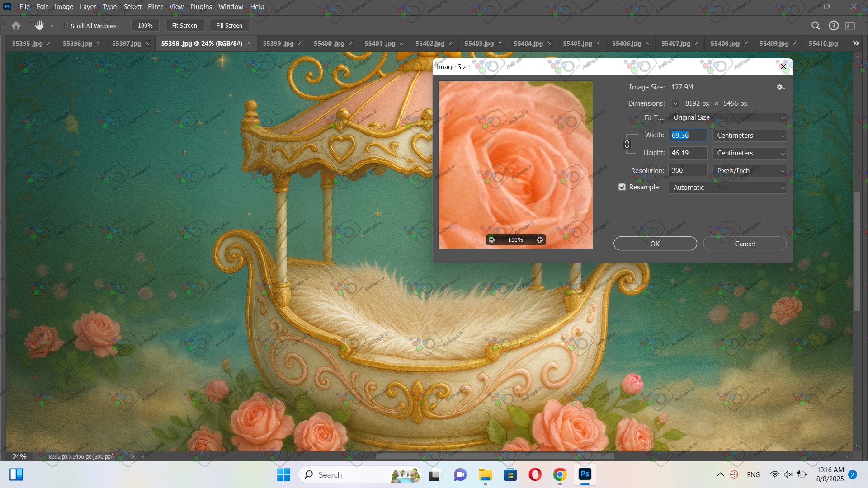Image resolution: width=868 pixels, height=488 pixels.
Task: Open Image Size gear settings menu
Action: pyautogui.click(x=780, y=87)
